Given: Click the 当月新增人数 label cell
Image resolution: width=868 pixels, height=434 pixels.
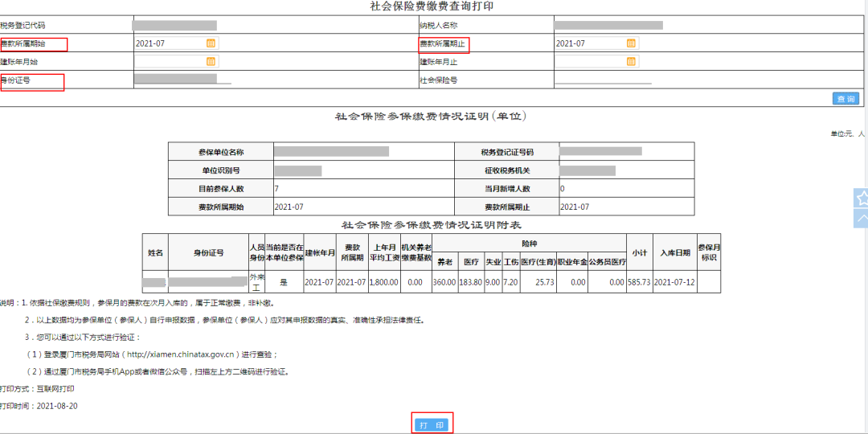Looking at the screenshot, I should 507,189.
